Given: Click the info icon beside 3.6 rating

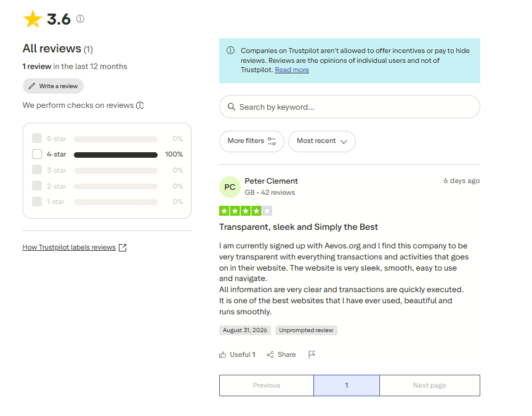Looking at the screenshot, I should [x=80, y=18].
